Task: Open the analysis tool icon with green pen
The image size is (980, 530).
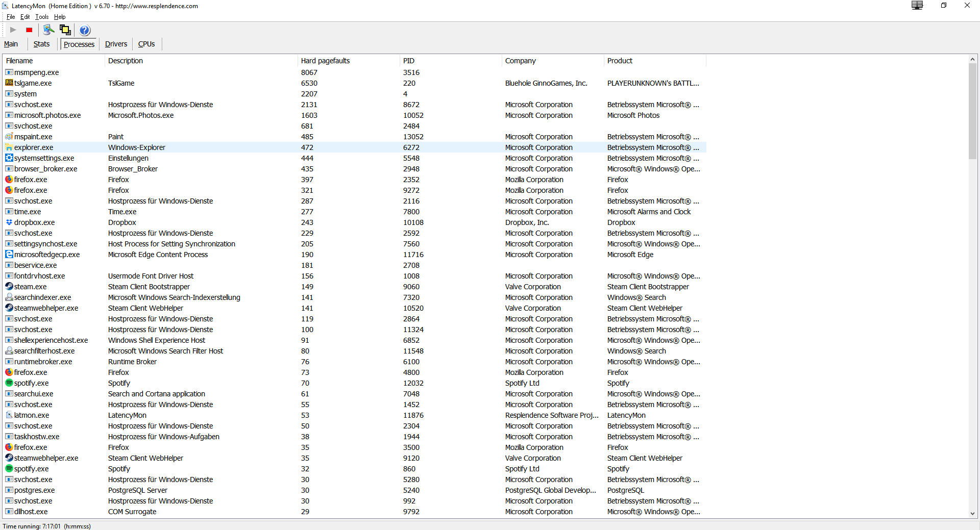Action: [48, 30]
